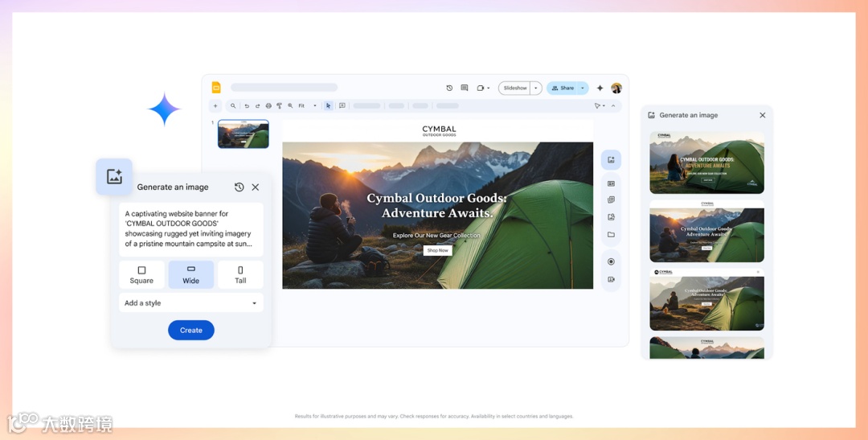Click 'Cymbal Outdoor Goods: Adventure Awaits.' slide headline
868x440 pixels.
[436, 206]
